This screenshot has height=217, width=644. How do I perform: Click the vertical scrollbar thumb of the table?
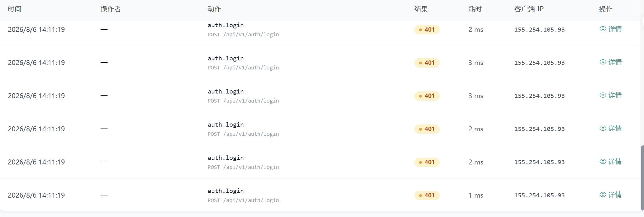tap(642, 178)
